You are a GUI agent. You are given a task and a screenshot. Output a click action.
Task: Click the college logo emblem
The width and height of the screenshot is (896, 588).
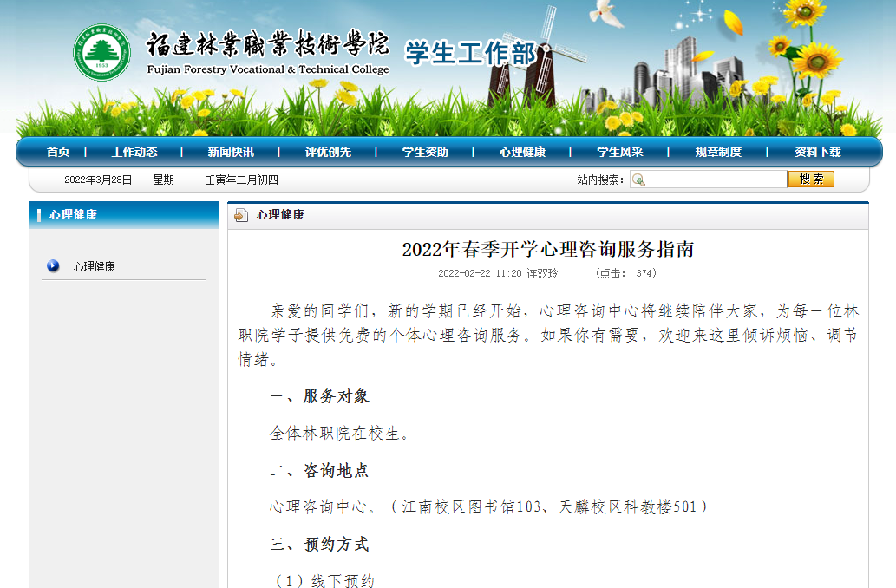coord(102,54)
